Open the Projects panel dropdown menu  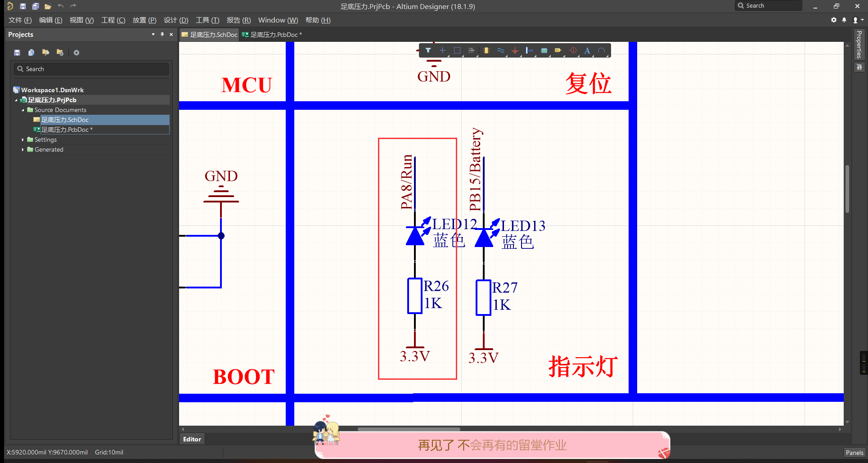tap(153, 34)
